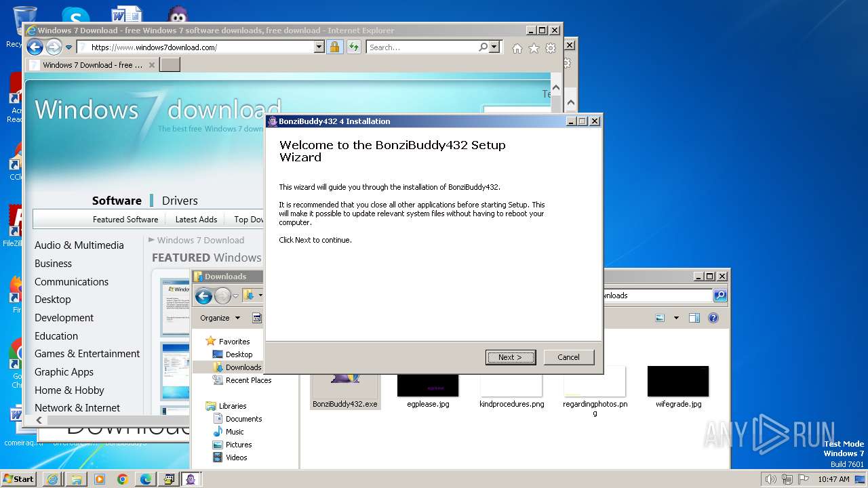Image resolution: width=868 pixels, height=488 pixels.
Task: Open Latest Adds submenu
Action: click(196, 220)
